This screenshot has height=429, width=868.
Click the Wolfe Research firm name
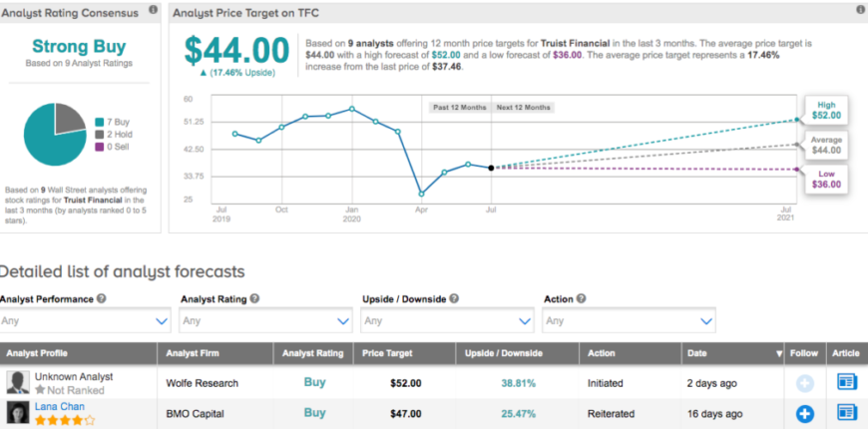[203, 383]
